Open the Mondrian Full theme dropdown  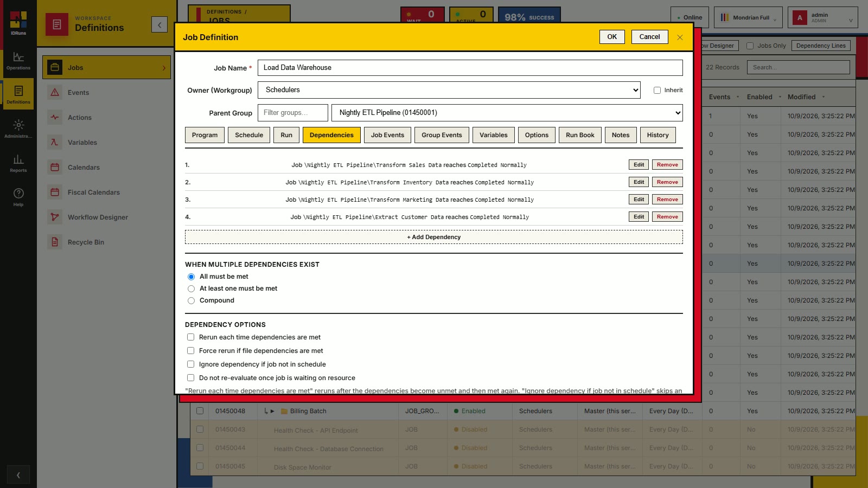748,17
